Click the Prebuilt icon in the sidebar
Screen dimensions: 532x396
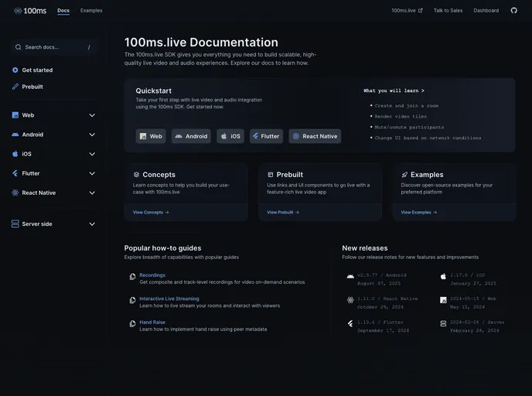click(15, 87)
